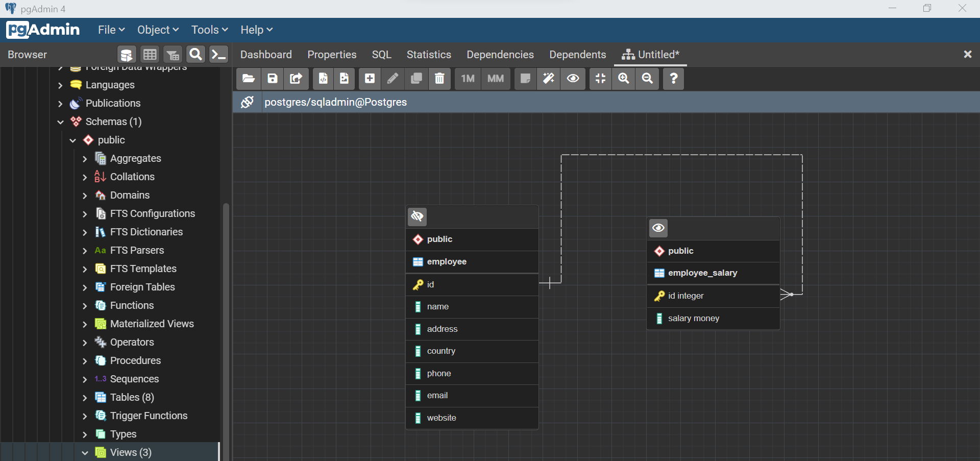
Task: Click the Search Objects magnifier in Browser panel
Action: 195,54
